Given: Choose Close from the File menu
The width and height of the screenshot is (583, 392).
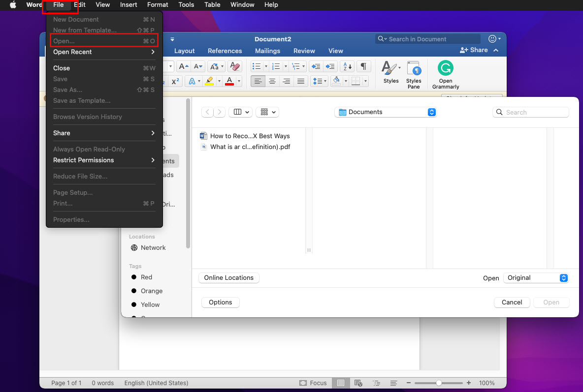Looking at the screenshot, I should (62, 68).
